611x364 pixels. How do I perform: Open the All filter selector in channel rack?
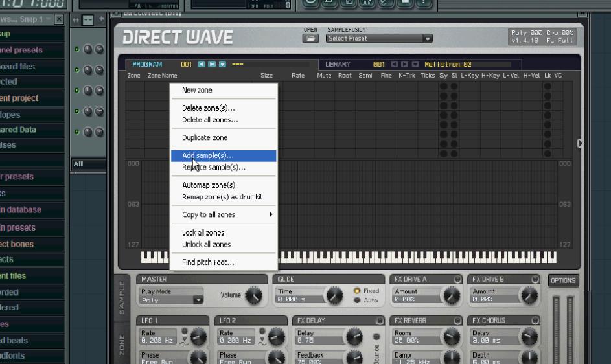pyautogui.click(x=89, y=164)
